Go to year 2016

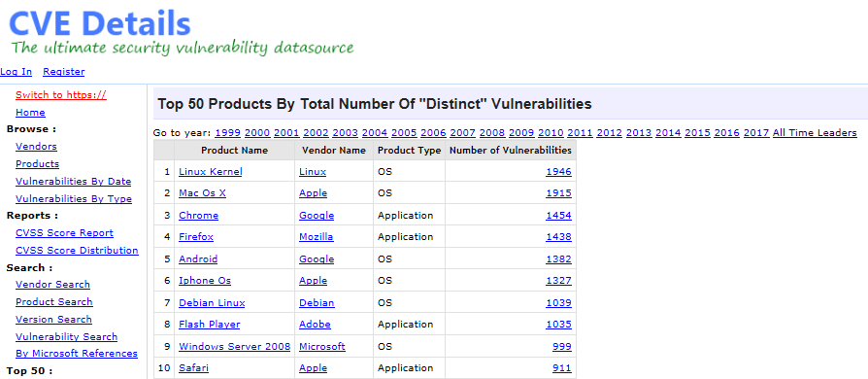(727, 133)
